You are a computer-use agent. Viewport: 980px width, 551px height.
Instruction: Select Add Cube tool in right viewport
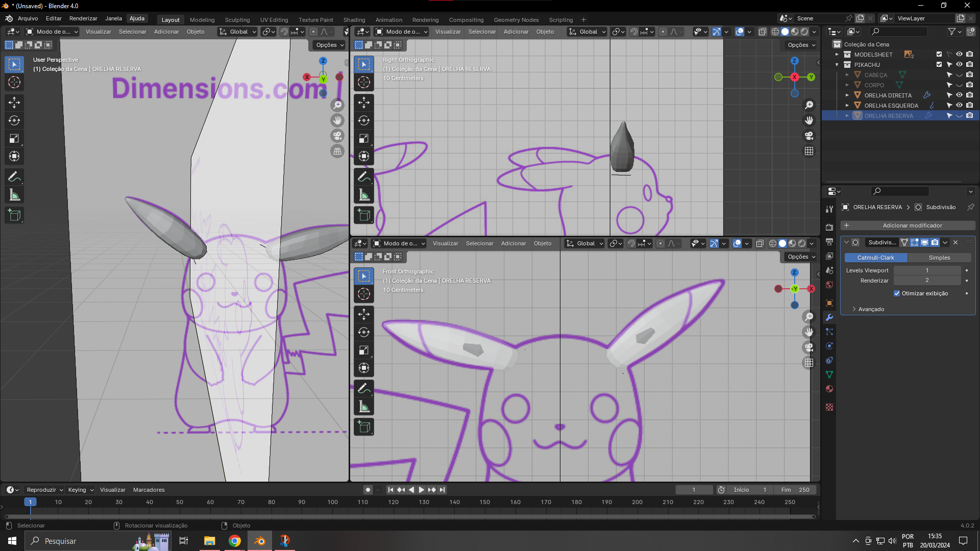364,215
